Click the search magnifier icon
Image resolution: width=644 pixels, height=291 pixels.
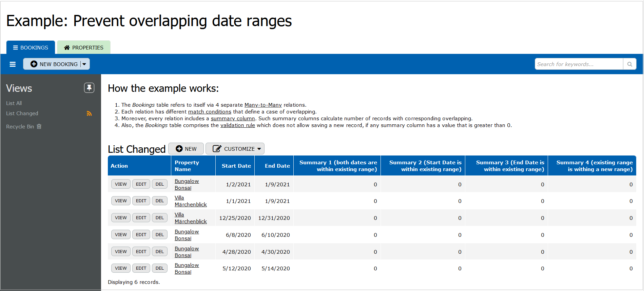629,64
